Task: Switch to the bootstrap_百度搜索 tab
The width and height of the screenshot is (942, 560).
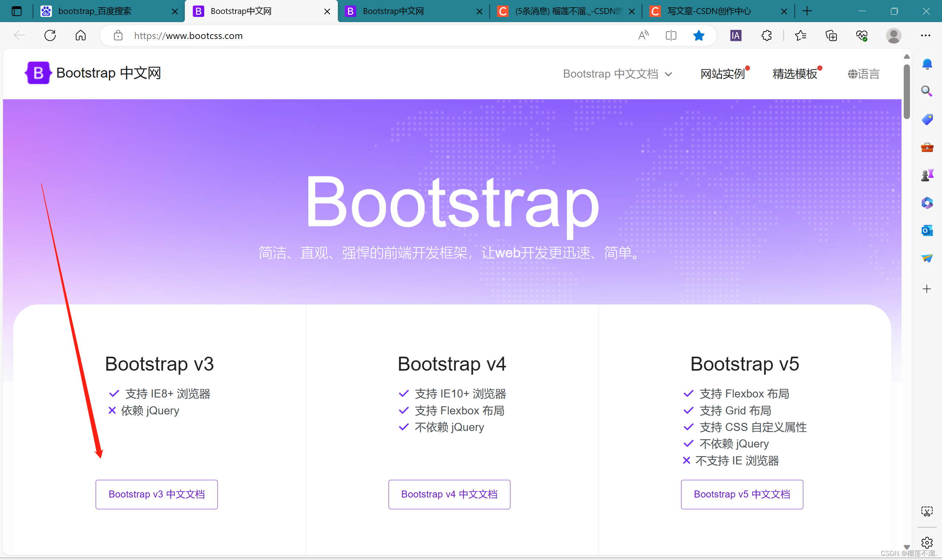Action: coord(95,11)
